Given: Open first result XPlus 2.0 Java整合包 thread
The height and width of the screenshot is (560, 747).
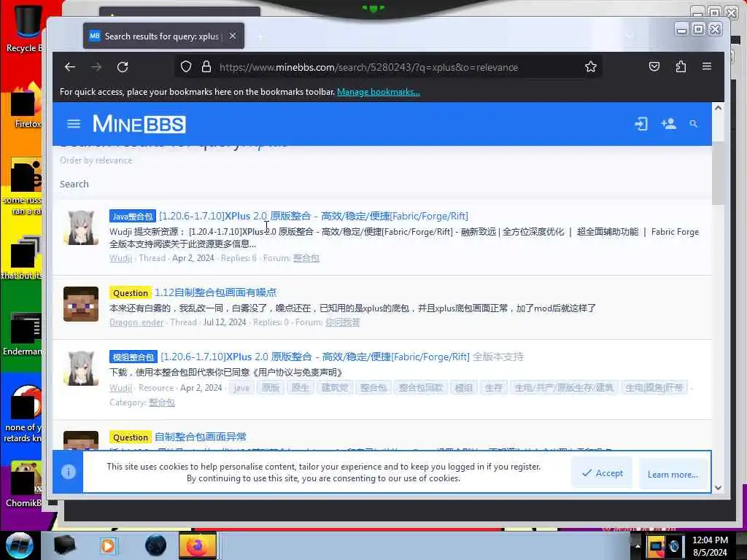Looking at the screenshot, I should point(314,216).
